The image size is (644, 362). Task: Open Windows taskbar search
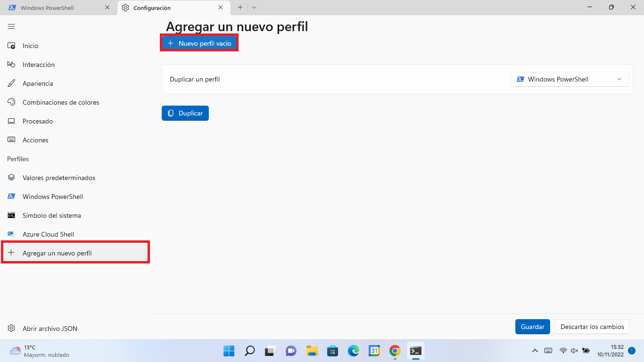click(249, 351)
